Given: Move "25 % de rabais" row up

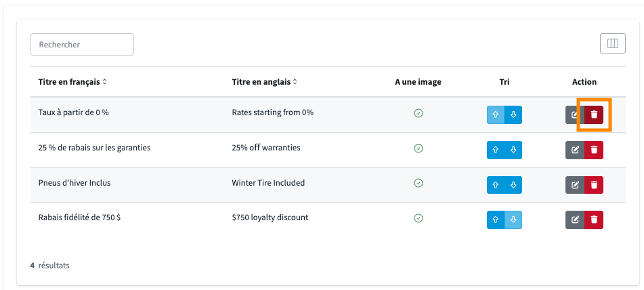Looking at the screenshot, I should point(496,150).
